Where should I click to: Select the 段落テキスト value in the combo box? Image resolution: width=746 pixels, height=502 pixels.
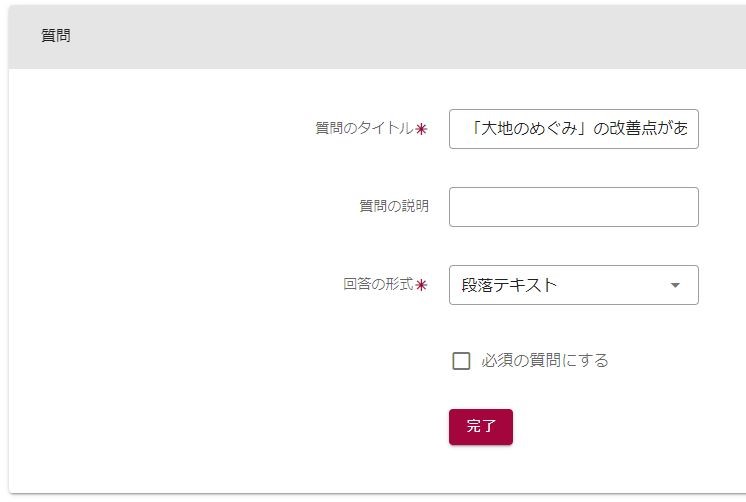(x=509, y=285)
